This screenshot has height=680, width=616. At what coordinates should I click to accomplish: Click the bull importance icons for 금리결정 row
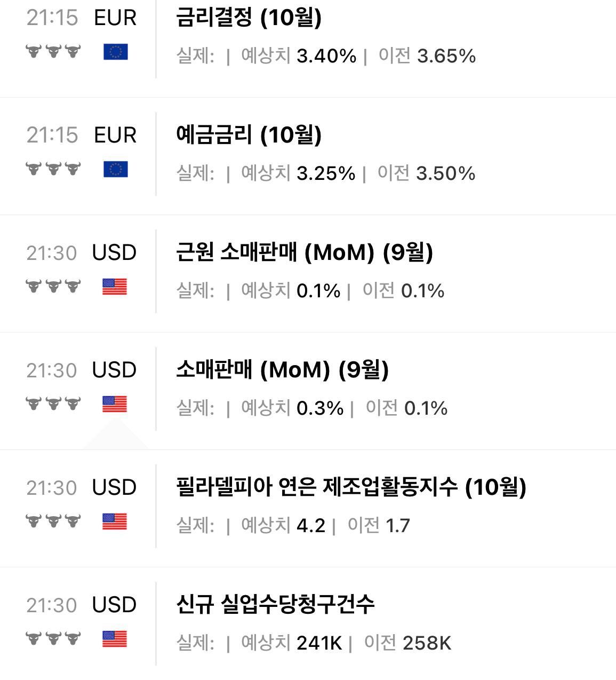click(x=53, y=52)
